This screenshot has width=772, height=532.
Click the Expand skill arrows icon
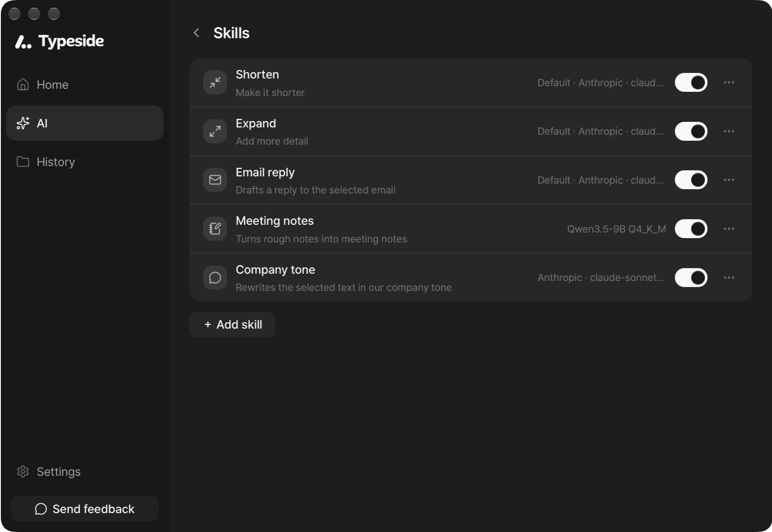(215, 131)
